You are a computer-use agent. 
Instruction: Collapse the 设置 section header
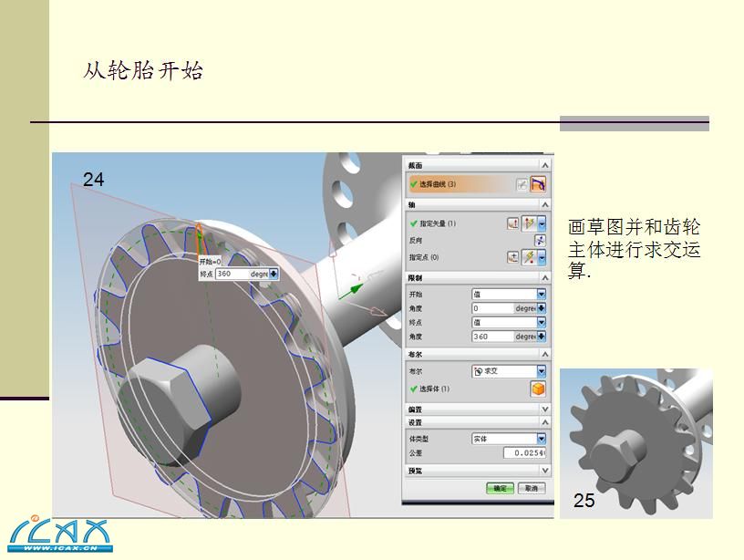478,422
